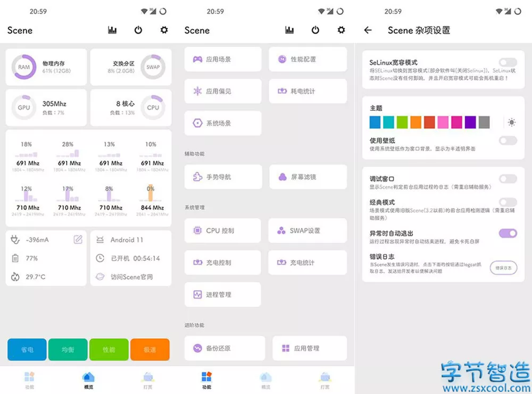
Task: Click the brightness sun icon beside theme colors
Action: tap(512, 122)
